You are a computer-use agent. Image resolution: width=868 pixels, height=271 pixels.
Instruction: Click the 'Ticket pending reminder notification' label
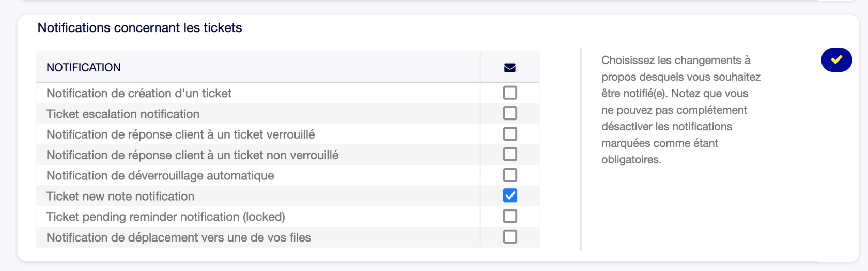(165, 217)
